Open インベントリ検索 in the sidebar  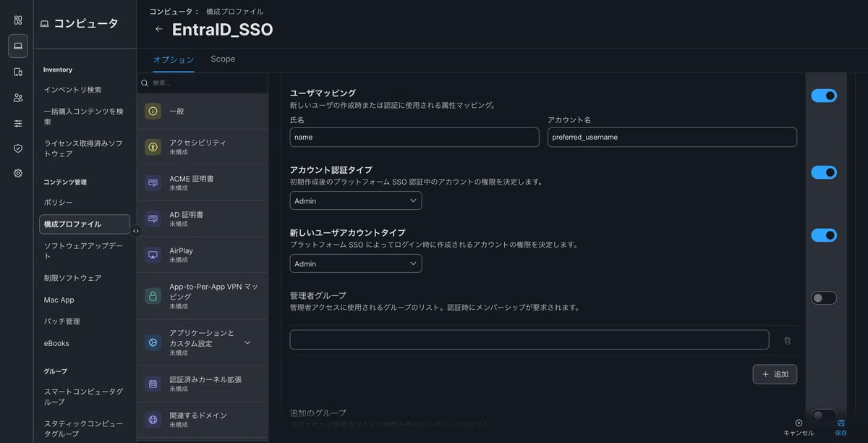(x=72, y=90)
